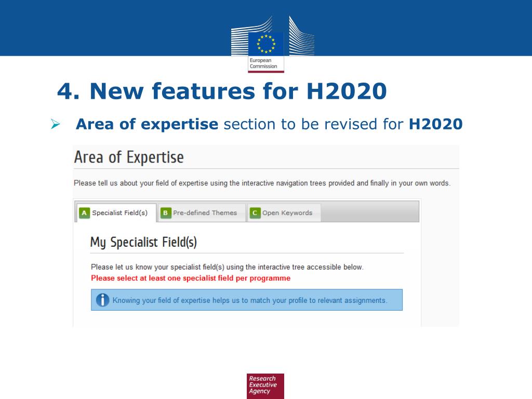Click the navigation trees description line
This screenshot has height=399, width=532.
262,183
